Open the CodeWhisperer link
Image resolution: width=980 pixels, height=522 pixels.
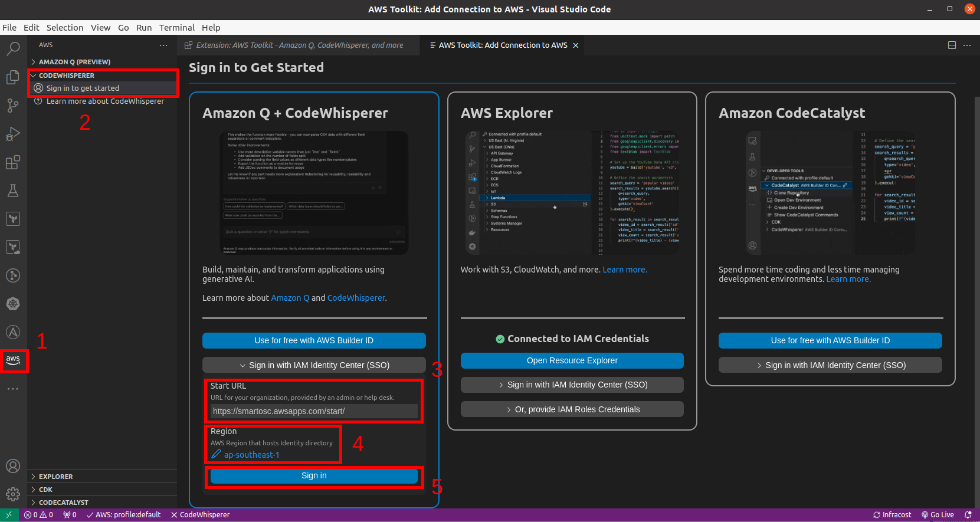pos(356,298)
